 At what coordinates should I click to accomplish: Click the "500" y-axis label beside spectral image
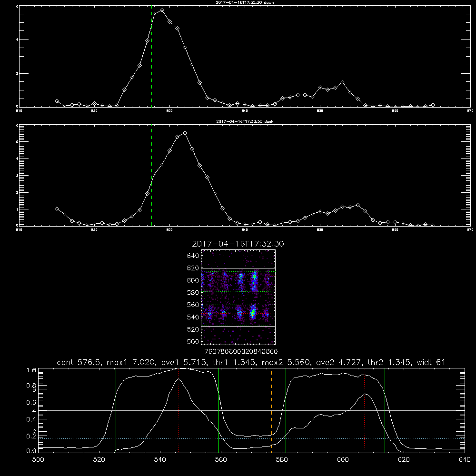[193, 341]
